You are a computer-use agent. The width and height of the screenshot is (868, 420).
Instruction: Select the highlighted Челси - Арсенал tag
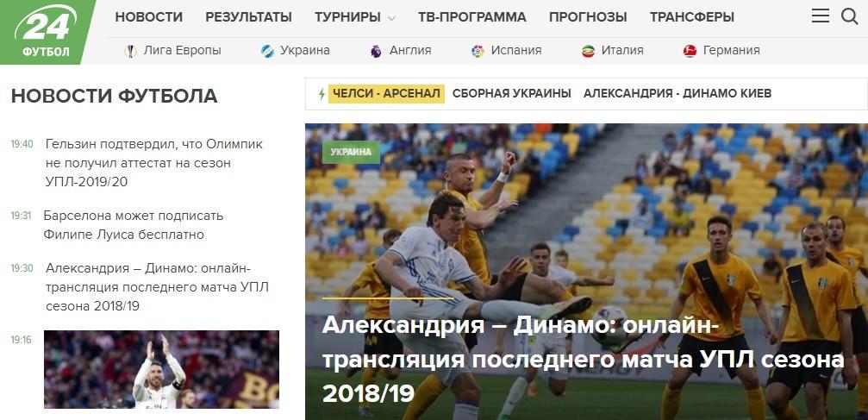click(x=386, y=94)
